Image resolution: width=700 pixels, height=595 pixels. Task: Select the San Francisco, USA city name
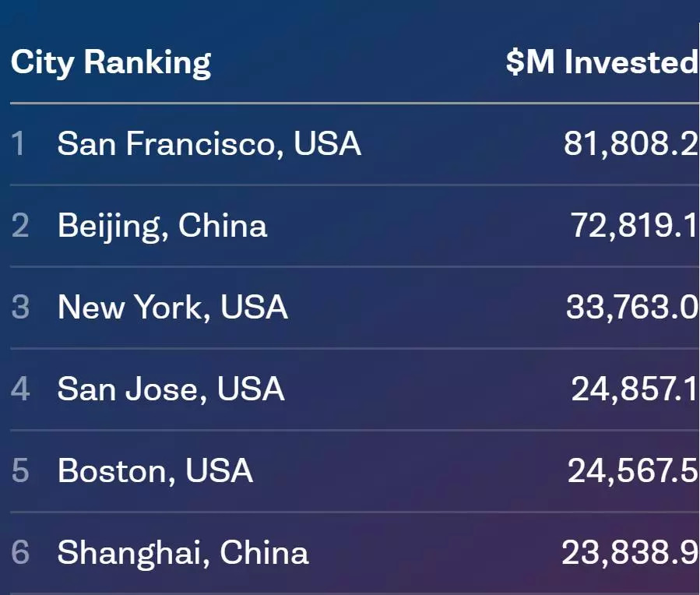[209, 144]
